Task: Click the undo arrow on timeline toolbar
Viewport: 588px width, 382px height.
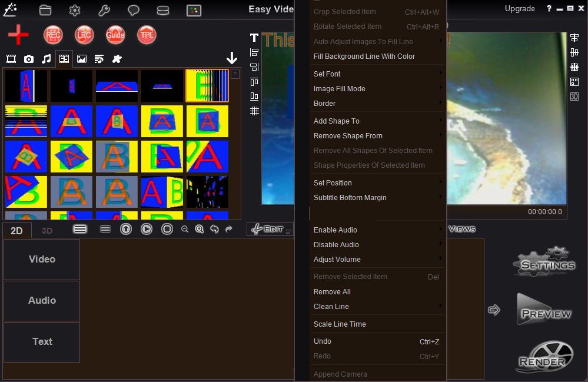Action: 214,229
